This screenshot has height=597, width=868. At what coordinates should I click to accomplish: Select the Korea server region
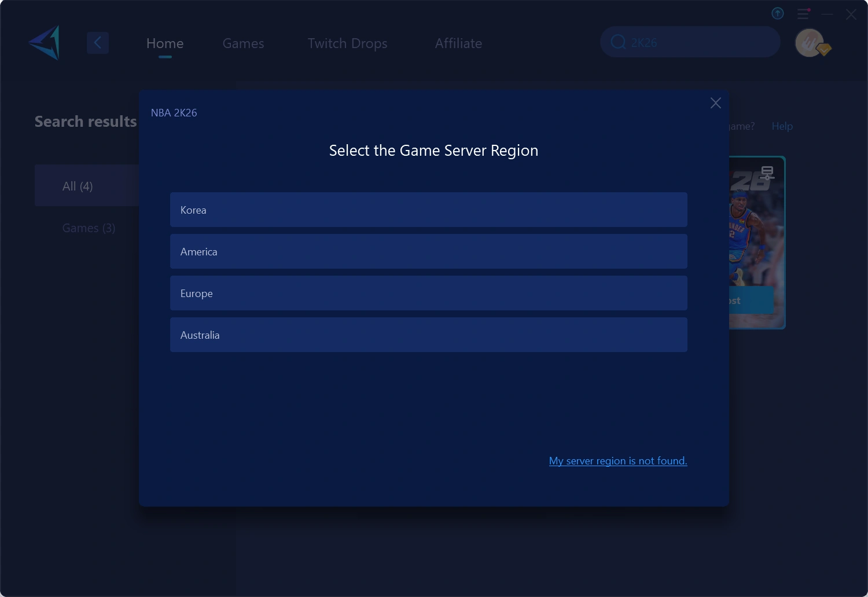pyautogui.click(x=428, y=210)
